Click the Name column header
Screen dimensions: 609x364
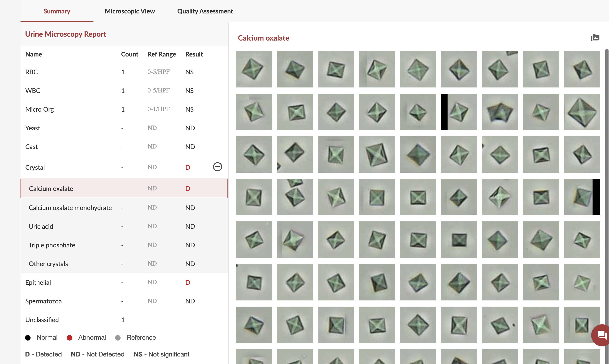pos(34,54)
